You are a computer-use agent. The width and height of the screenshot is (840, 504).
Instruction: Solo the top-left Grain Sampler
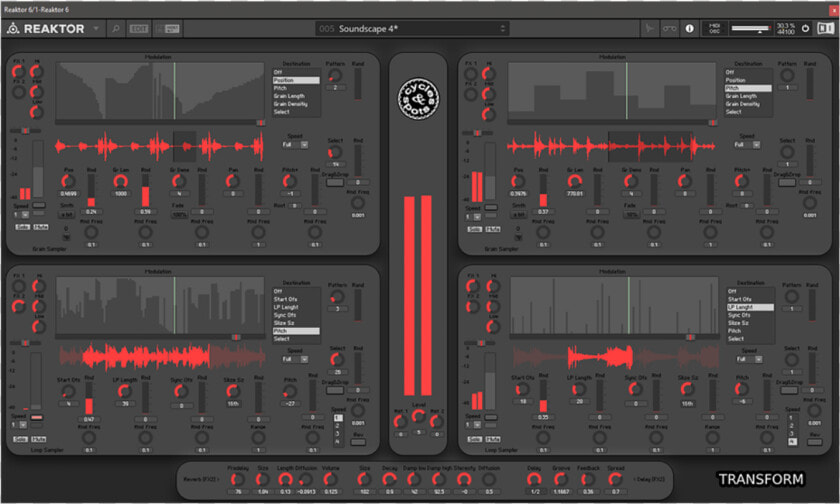(x=22, y=227)
